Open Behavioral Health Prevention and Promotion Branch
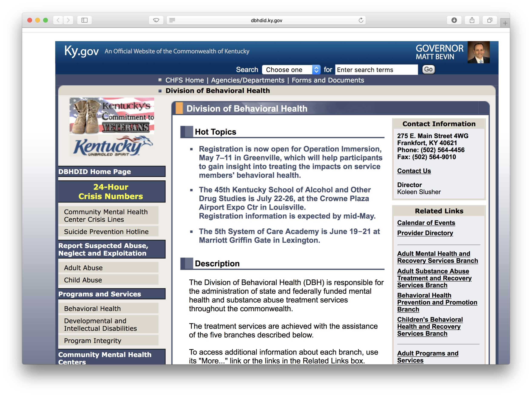The height and width of the screenshot is (396, 532). pos(437,302)
